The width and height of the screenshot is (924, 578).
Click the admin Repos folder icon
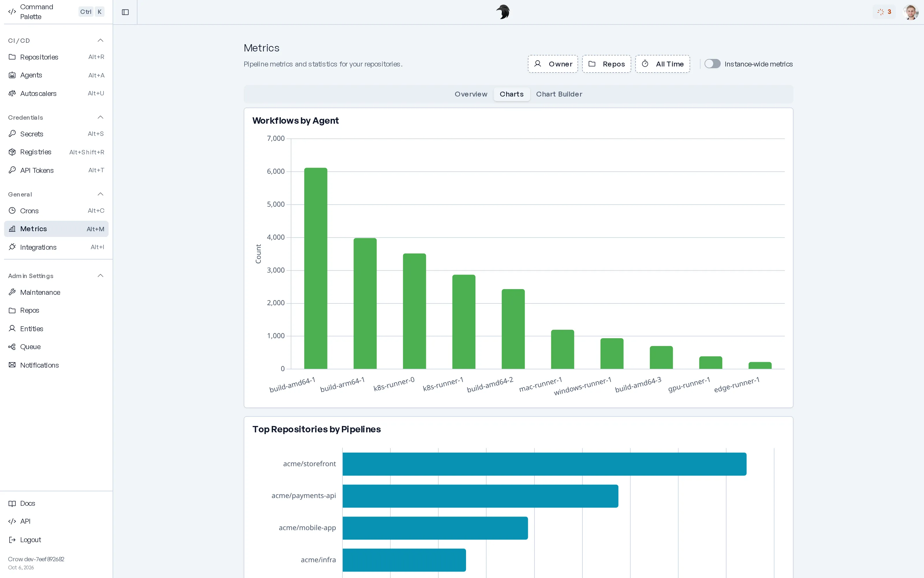coord(12,310)
